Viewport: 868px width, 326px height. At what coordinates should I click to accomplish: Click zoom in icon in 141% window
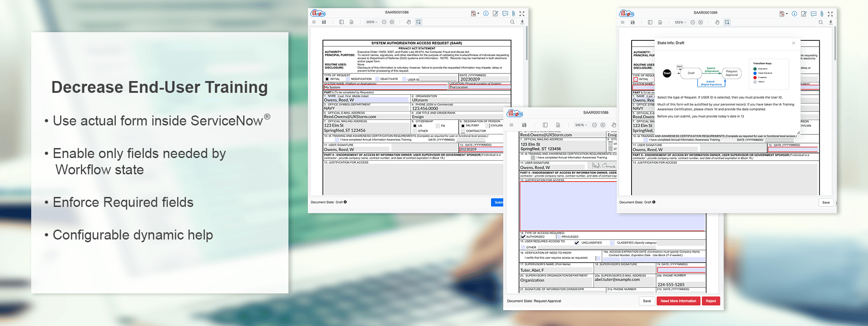(x=603, y=125)
